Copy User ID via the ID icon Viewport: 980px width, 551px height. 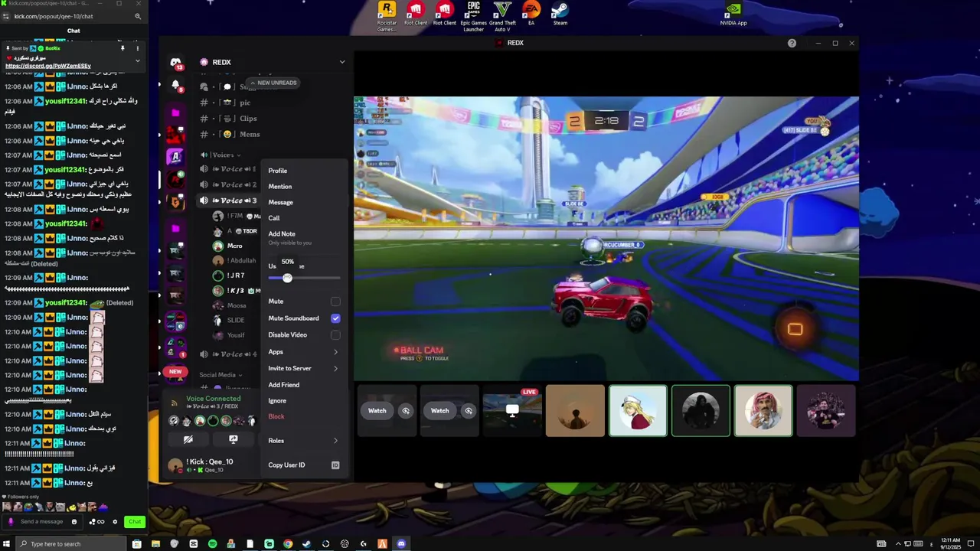(x=335, y=465)
